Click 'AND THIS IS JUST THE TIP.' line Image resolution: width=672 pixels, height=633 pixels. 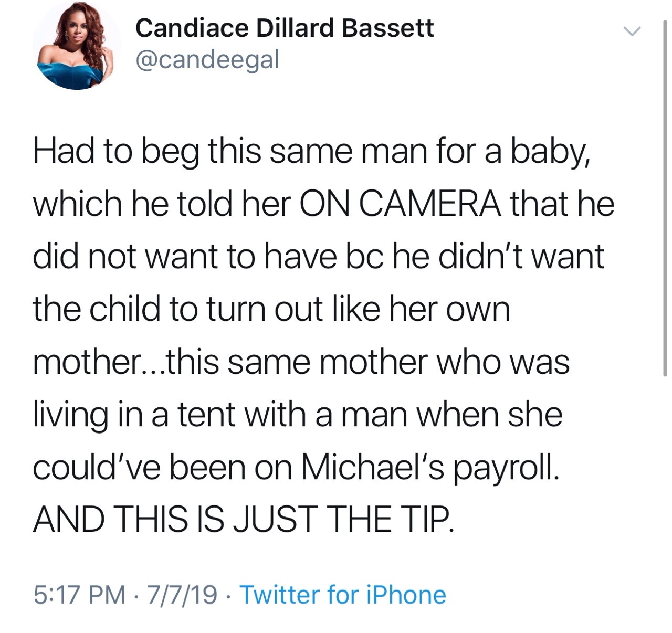click(x=243, y=520)
